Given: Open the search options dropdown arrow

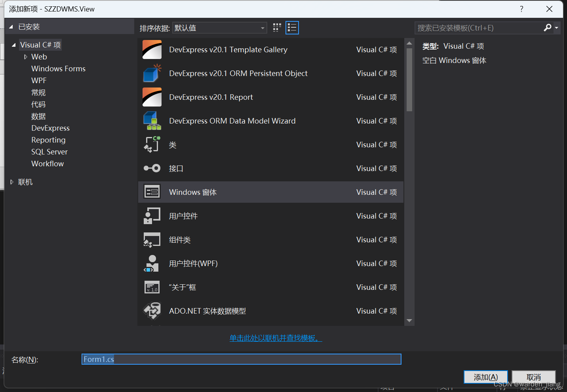Looking at the screenshot, I should tap(557, 28).
